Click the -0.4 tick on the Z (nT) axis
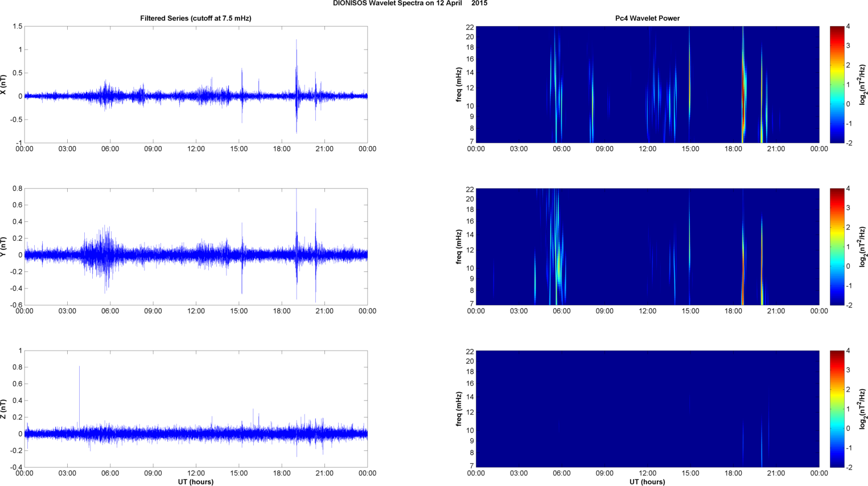The image size is (868, 486). coord(17,467)
